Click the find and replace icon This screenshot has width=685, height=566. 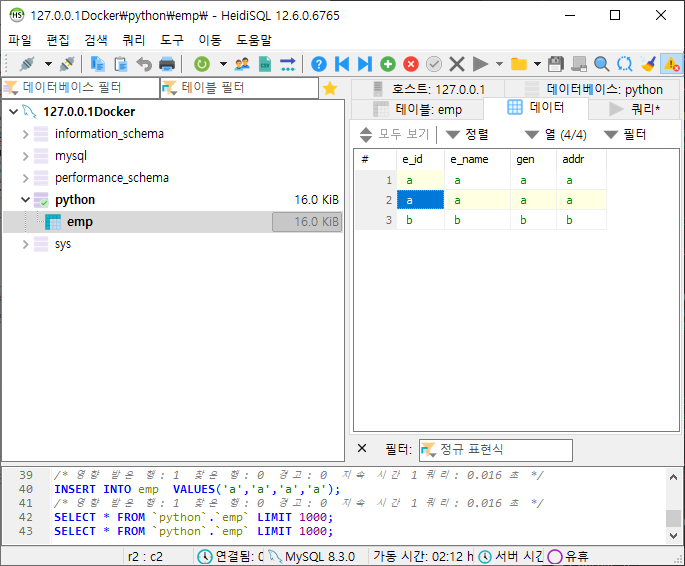click(x=625, y=64)
